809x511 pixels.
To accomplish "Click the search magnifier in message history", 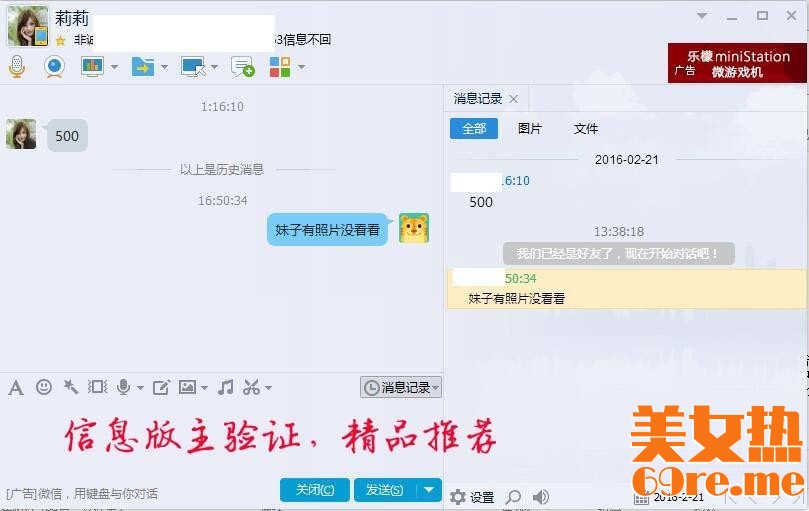I will tap(513, 497).
